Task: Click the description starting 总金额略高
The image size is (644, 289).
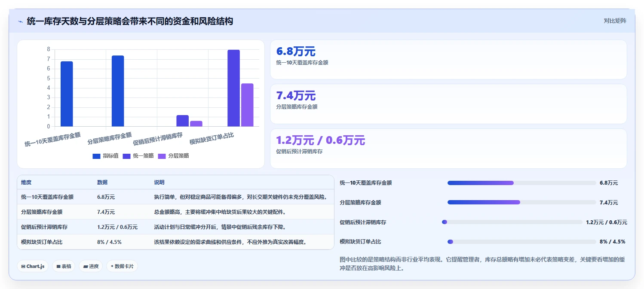Action: click(220, 212)
